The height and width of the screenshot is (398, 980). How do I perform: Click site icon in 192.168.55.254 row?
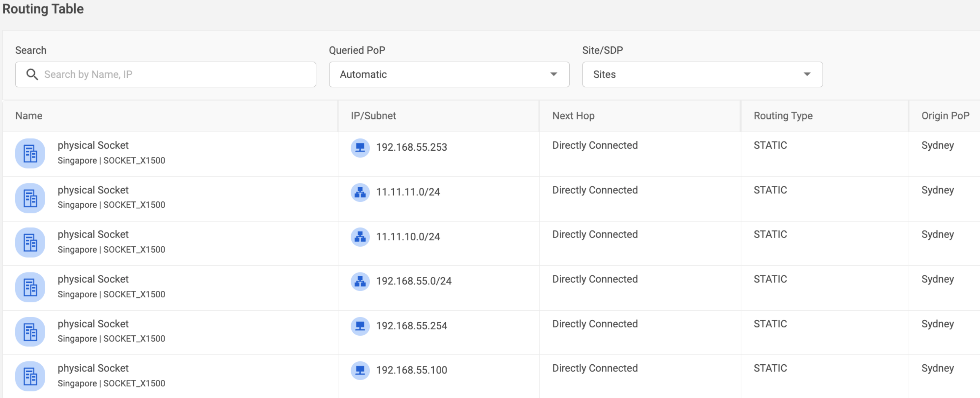pyautogui.click(x=30, y=332)
